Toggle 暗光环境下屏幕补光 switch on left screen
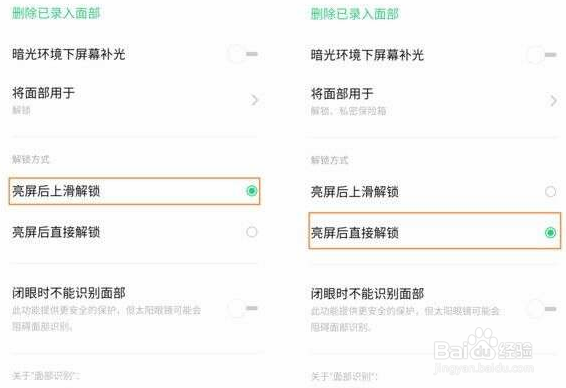 (x=243, y=54)
